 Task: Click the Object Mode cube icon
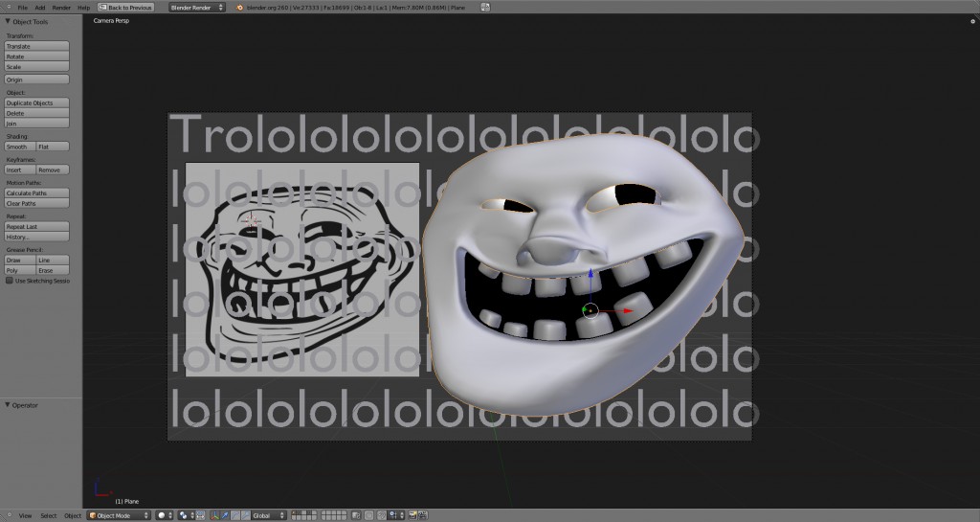(x=93, y=515)
